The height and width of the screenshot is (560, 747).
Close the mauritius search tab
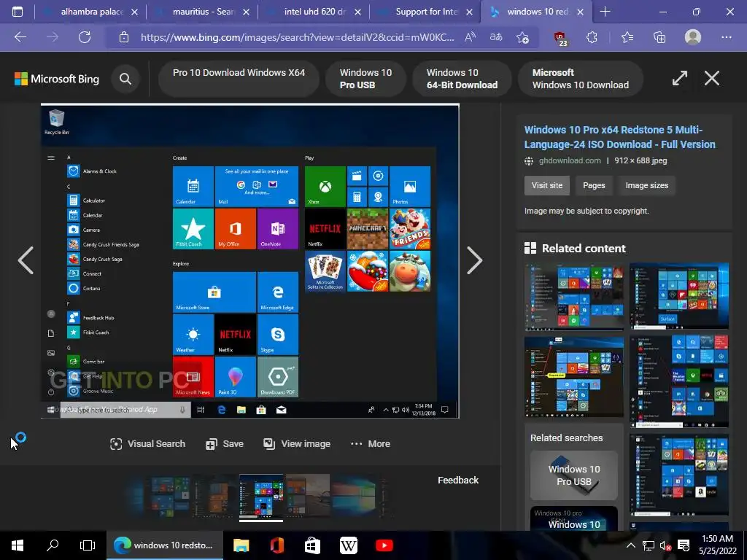(x=246, y=12)
